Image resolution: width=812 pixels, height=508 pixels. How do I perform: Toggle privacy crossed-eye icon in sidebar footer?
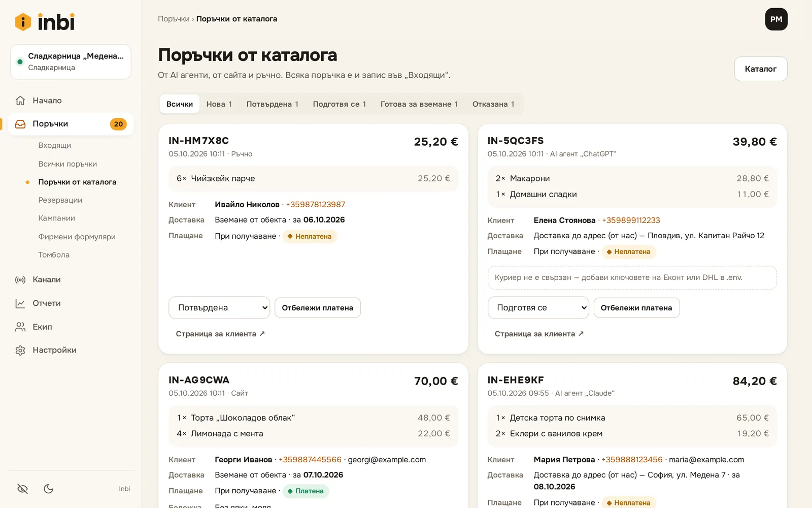click(22, 489)
